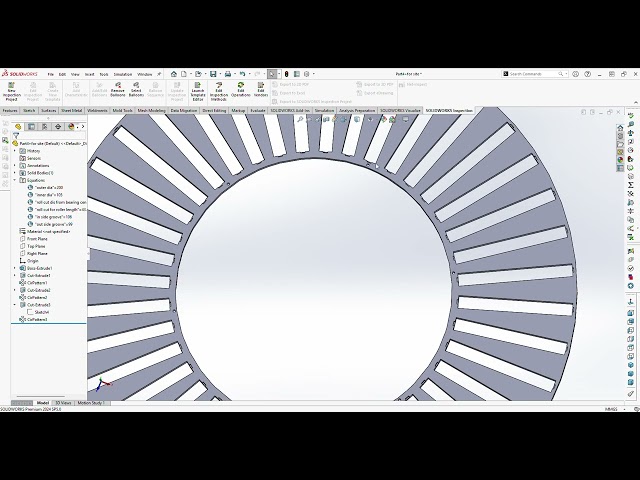Screen dimensions: 640x480
Task: Switch to the Sheet Metal tab
Action: pos(71,111)
